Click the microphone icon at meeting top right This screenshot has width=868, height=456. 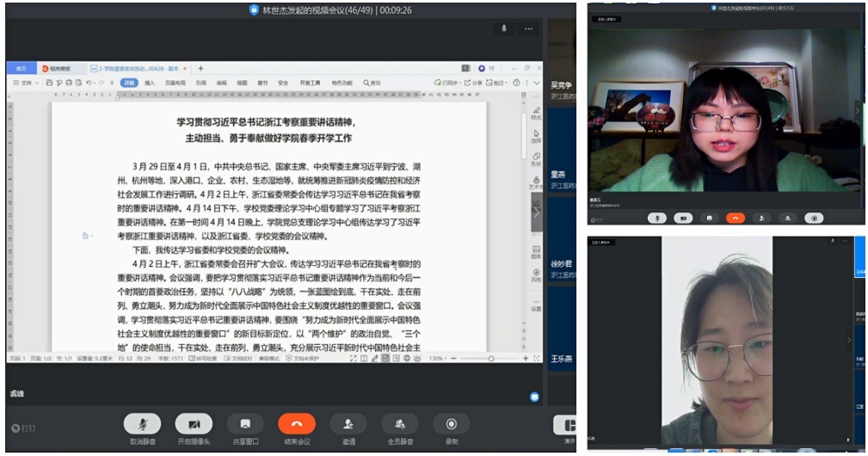click(504, 28)
